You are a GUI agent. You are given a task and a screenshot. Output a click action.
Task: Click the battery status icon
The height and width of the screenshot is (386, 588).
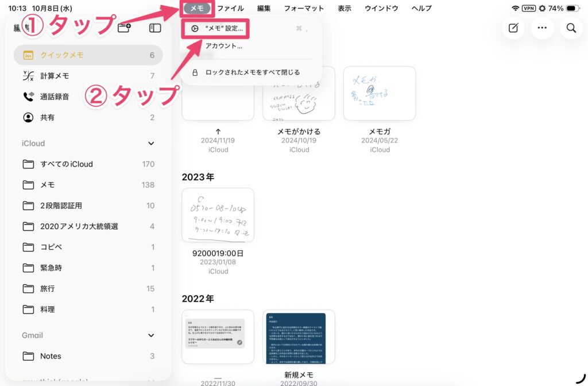[x=574, y=9]
